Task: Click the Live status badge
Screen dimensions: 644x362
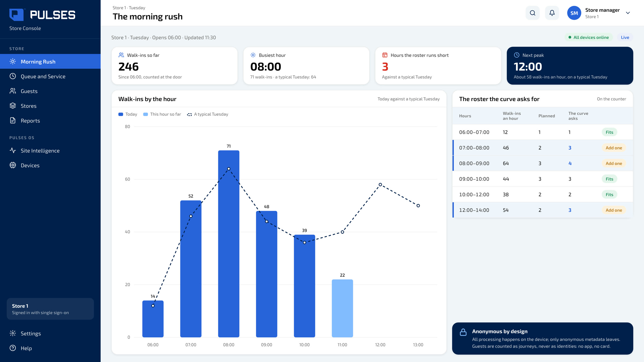Action: (x=625, y=37)
